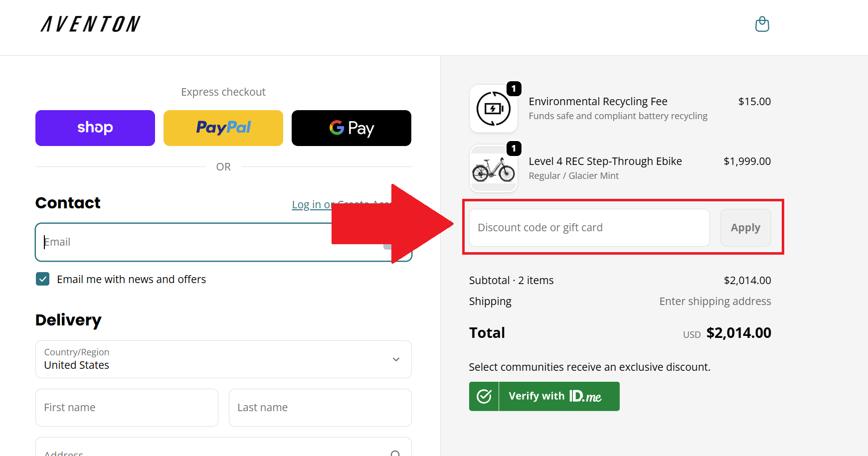Image resolution: width=868 pixels, height=456 pixels.
Task: Pay with Google Pay
Action: [351, 128]
